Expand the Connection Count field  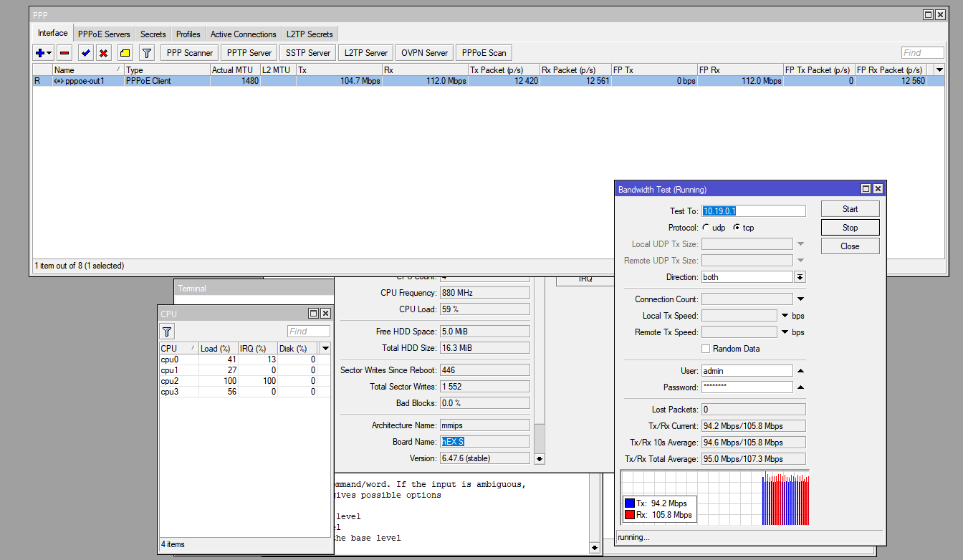pyautogui.click(x=801, y=299)
